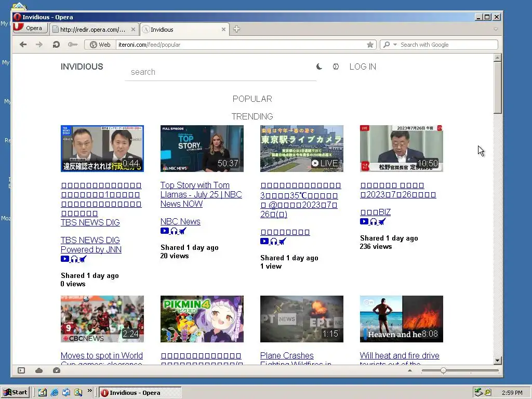532x399 pixels.
Task: Go forward with the forward arrow
Action: click(39, 45)
